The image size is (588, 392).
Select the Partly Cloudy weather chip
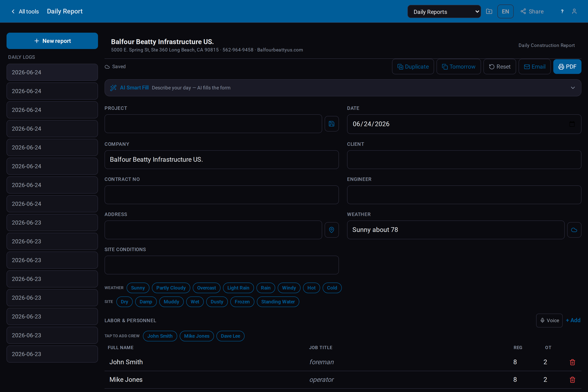[171, 288]
